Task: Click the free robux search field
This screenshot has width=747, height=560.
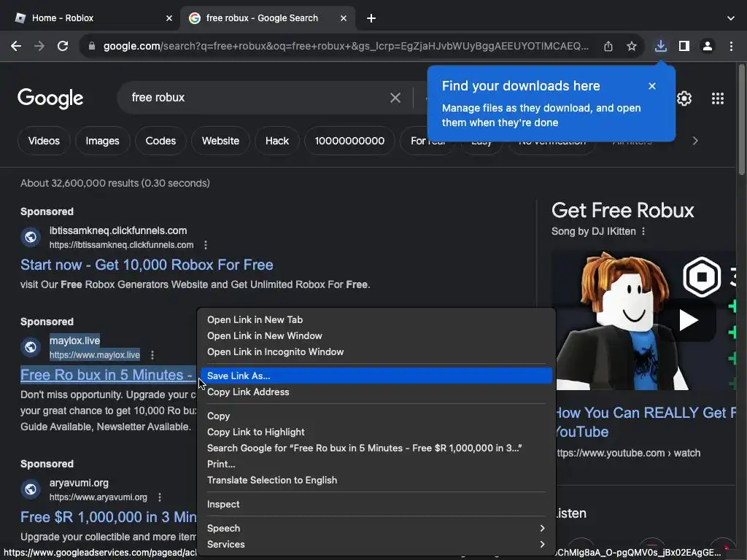Action: tap(258, 98)
